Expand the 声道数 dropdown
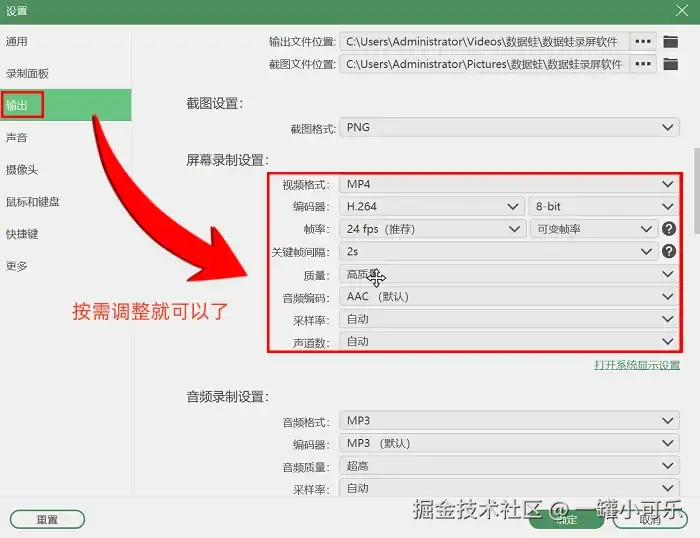This screenshot has height=538, width=700. (509, 342)
